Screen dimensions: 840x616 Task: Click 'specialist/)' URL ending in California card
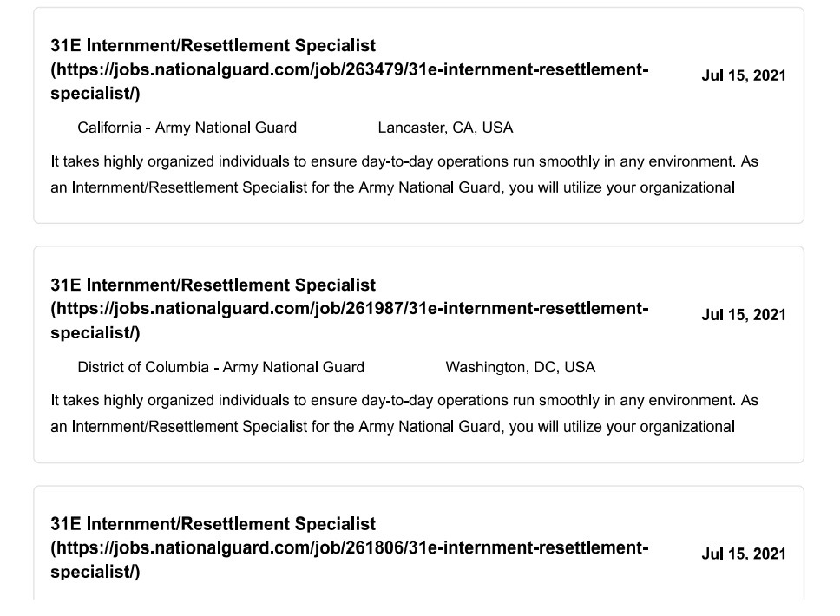pos(95,94)
